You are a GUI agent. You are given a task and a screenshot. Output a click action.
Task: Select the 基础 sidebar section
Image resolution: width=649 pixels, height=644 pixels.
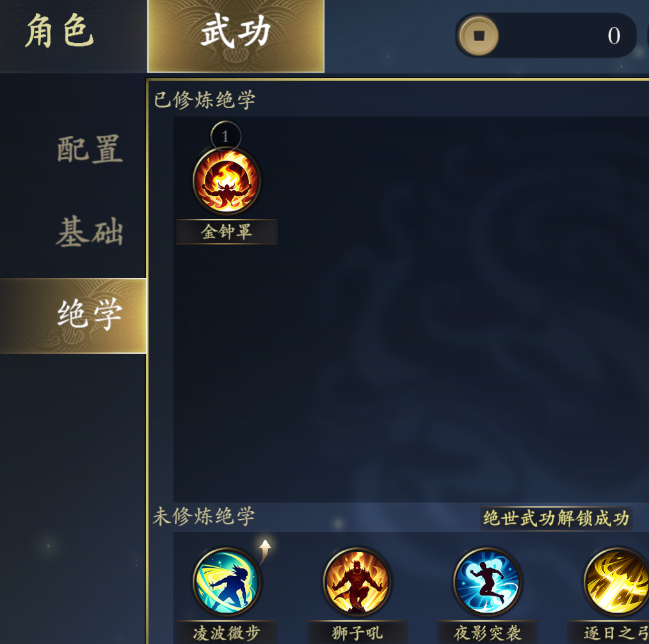click(x=90, y=232)
